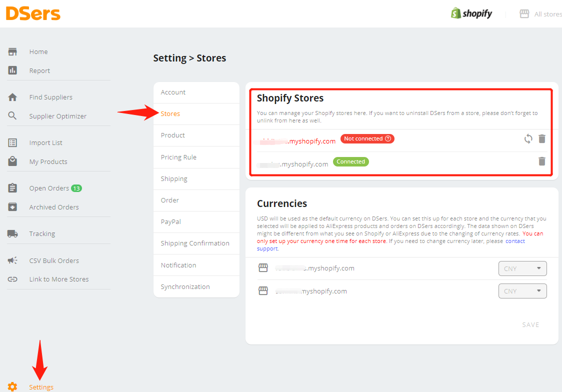
Task: Go to Home in the sidebar
Action: pos(38,51)
